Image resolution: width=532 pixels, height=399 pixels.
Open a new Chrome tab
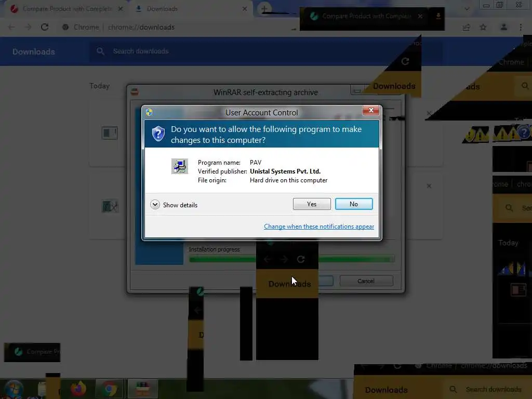pos(264,9)
